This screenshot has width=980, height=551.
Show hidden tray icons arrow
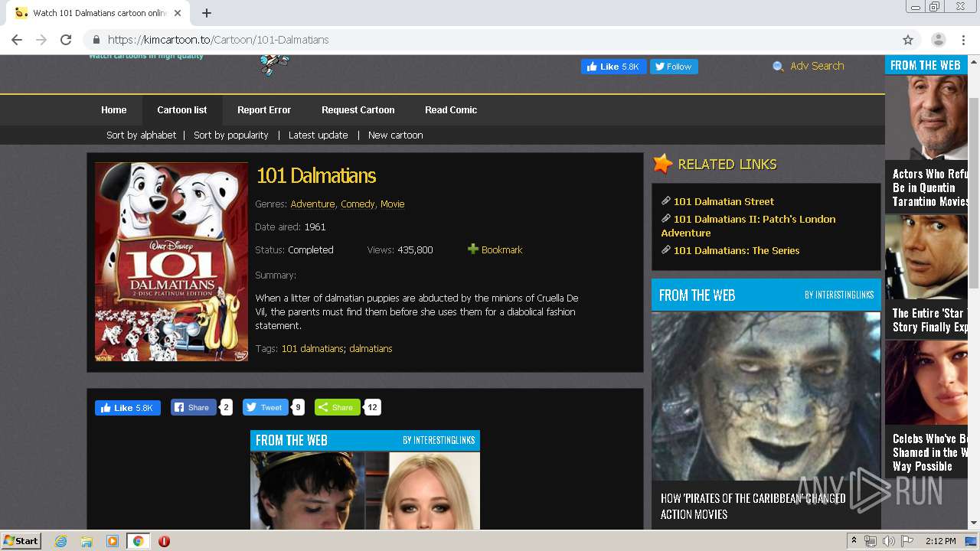click(x=854, y=541)
